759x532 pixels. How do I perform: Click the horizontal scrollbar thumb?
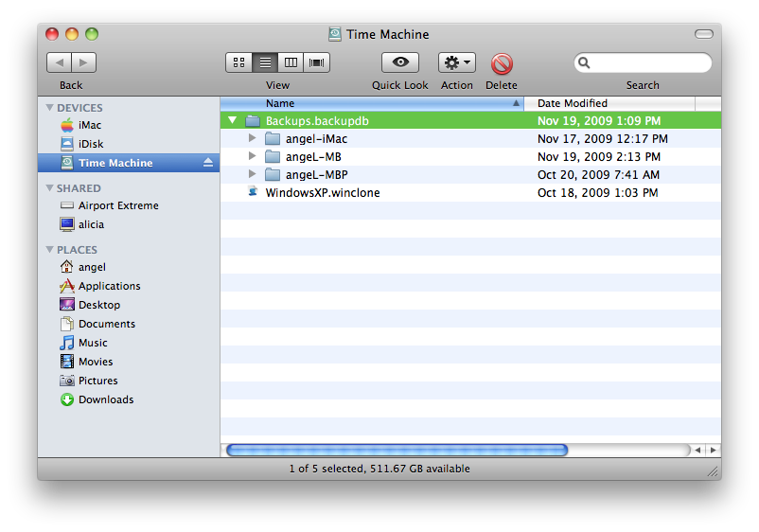tap(397, 451)
